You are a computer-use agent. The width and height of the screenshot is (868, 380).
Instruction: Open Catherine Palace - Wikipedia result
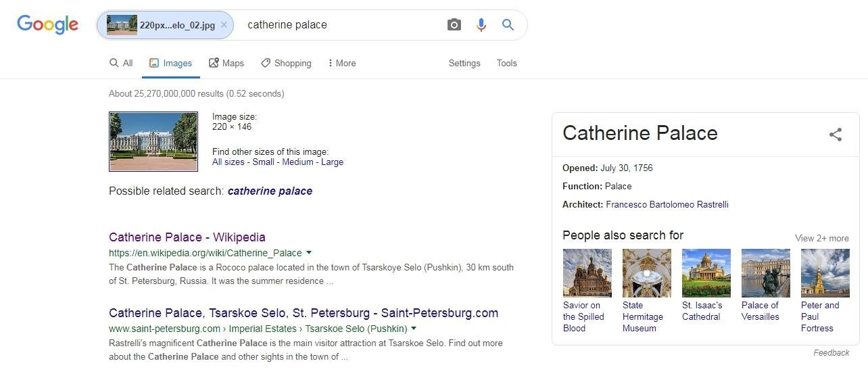pos(187,237)
